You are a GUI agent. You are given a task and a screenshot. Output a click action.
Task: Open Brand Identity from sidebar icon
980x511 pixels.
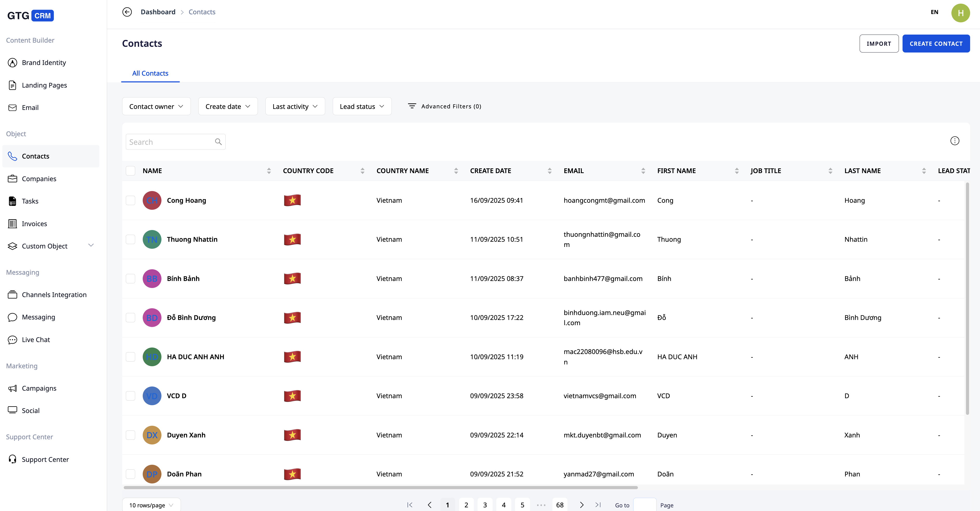(x=12, y=62)
